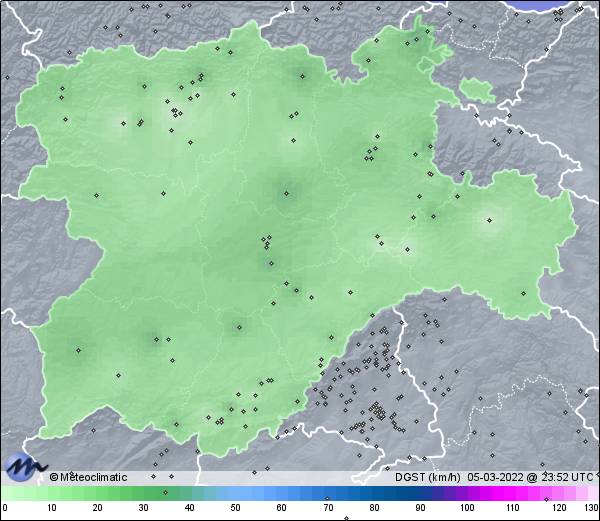This screenshot has height=521, width=600.
Task: Click the station marker in the pale eastern patch
Action: coord(489,220)
